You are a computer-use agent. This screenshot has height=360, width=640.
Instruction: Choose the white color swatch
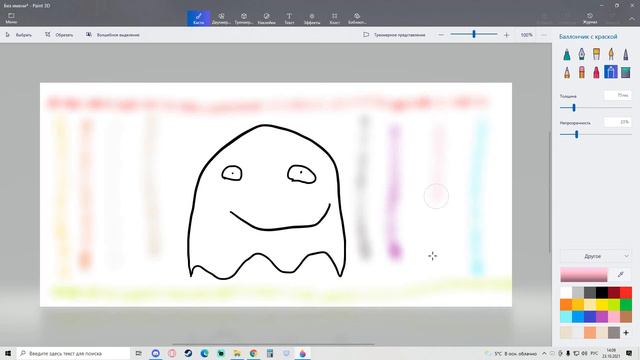[566, 293]
